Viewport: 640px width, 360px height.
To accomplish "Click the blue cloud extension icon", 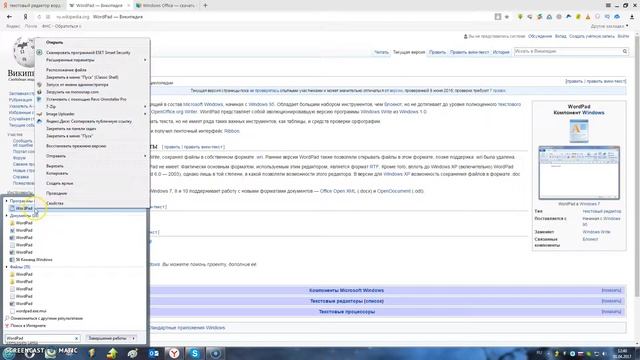I will pyautogui.click(x=617, y=17).
